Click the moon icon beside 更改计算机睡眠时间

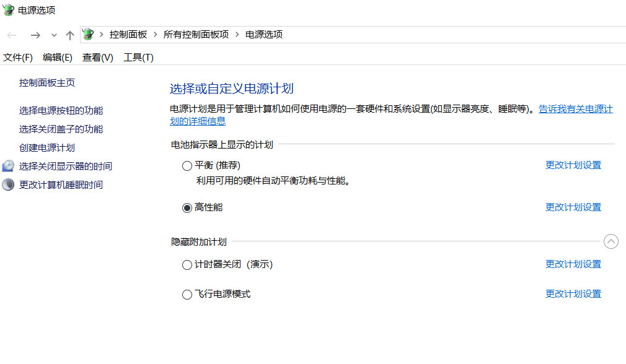point(8,184)
